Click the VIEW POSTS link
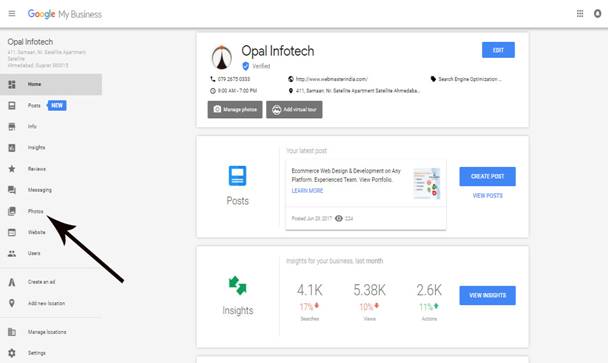The width and height of the screenshot is (608, 363). [x=487, y=195]
